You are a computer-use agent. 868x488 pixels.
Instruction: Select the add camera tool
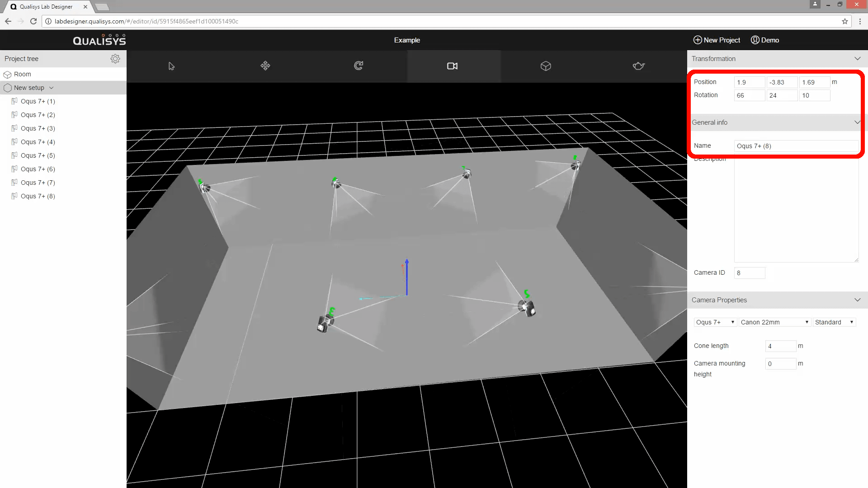click(x=452, y=66)
